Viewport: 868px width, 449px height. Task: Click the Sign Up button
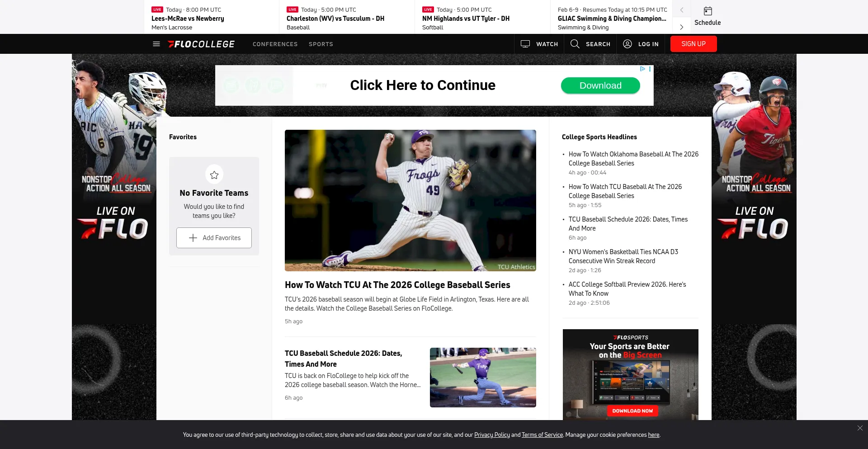(x=693, y=44)
